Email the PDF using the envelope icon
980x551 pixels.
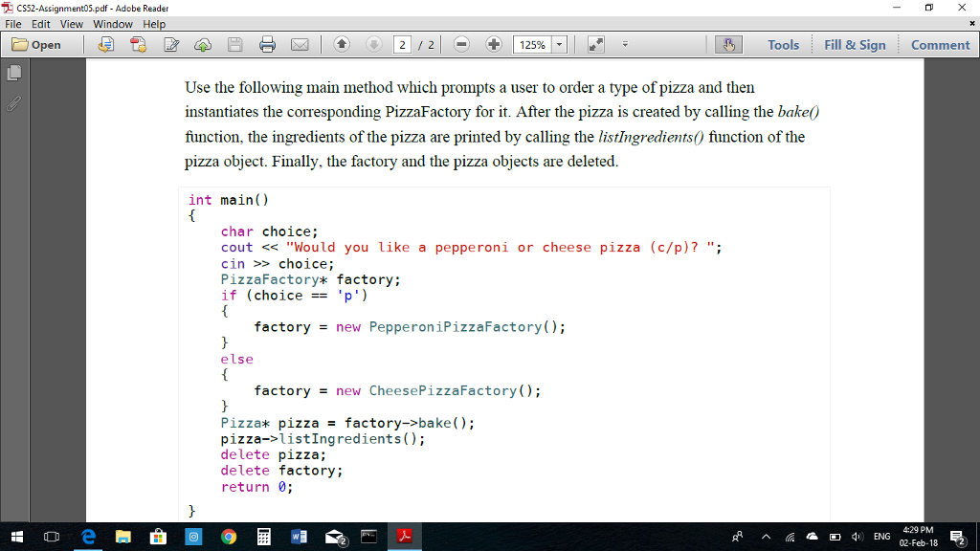[x=301, y=44]
